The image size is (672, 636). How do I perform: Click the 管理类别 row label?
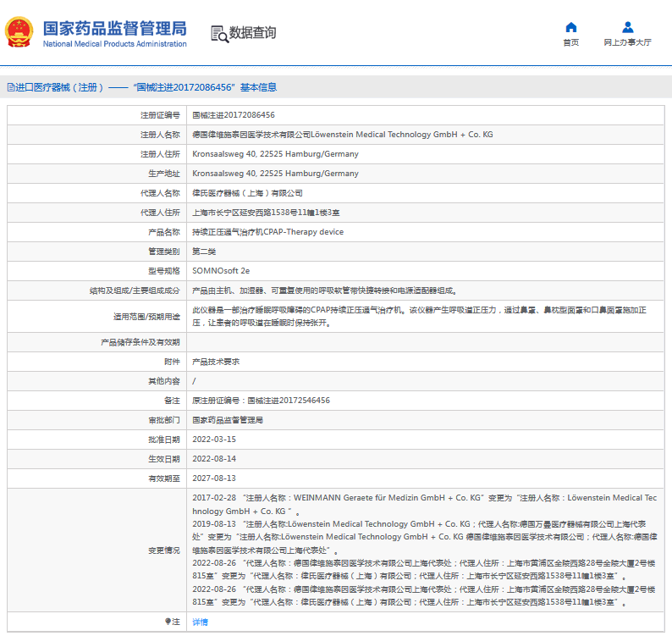(163, 252)
